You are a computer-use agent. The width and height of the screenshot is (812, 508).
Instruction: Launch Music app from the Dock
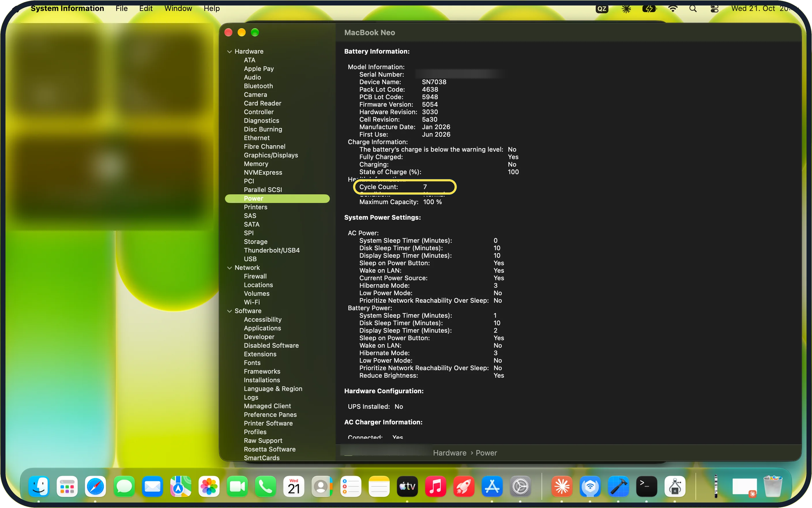(435, 486)
